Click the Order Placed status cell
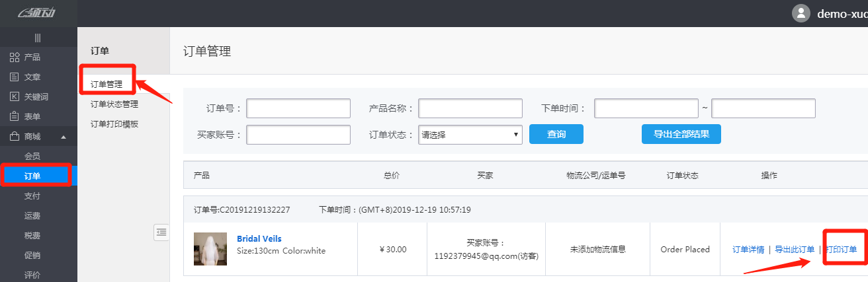This screenshot has width=868, height=282. (x=685, y=249)
